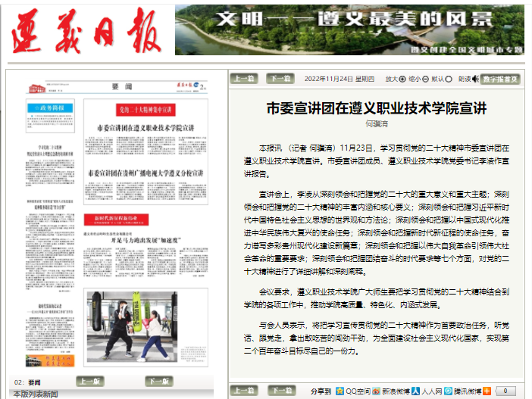
Task: Click the 人人网 share text link
Action: (x=432, y=391)
